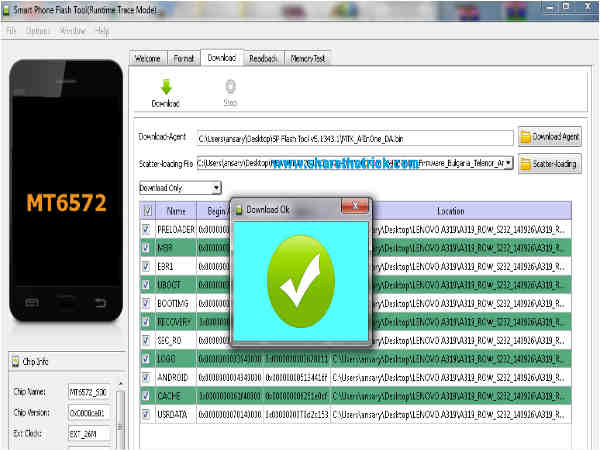This screenshot has height=450, width=600.
Task: Click the Chip Info panel icon
Action: click(15, 362)
